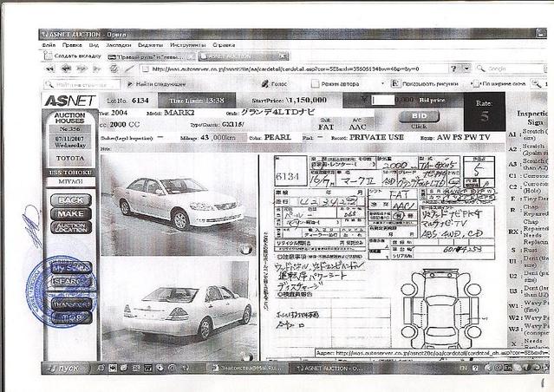Viewport: 554px width, 392px height.
Task: Click the 'MIYAGI' location text
Action: coord(71,181)
